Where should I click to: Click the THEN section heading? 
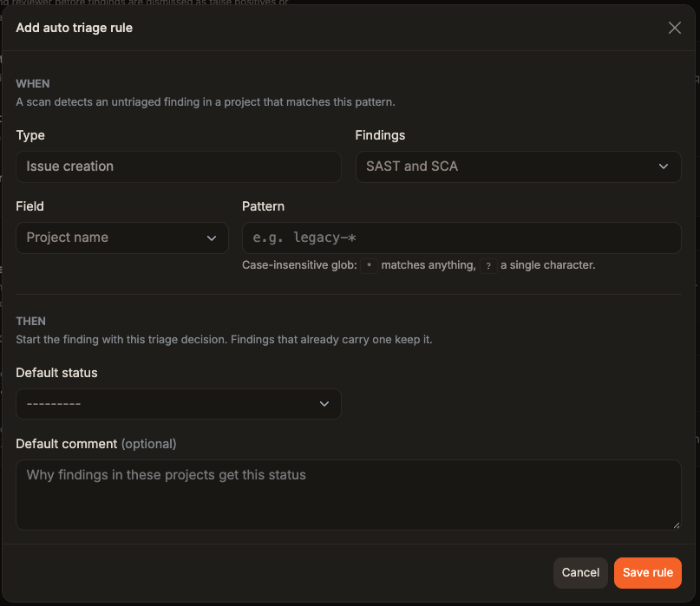click(x=31, y=322)
